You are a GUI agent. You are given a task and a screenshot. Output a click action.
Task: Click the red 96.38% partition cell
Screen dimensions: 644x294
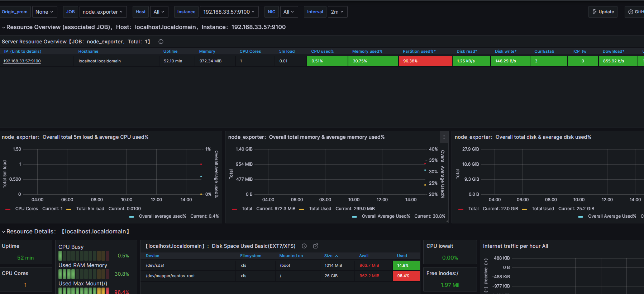(x=425, y=61)
